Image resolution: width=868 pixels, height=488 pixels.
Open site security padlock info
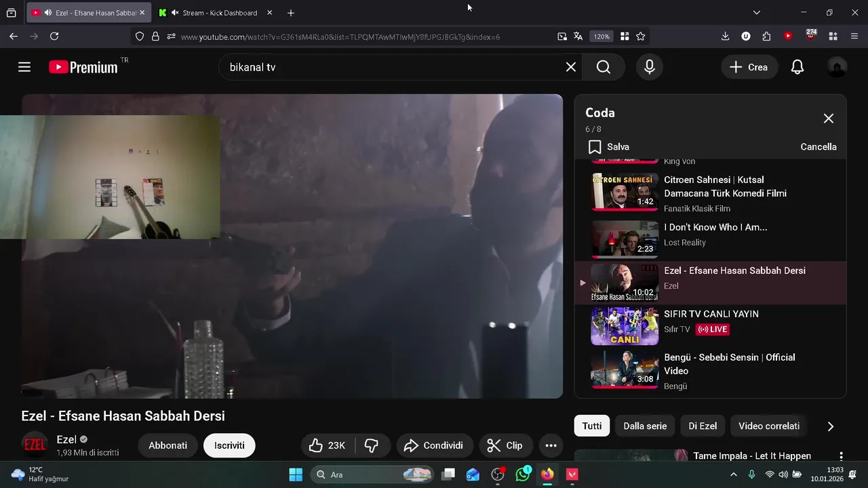pyautogui.click(x=155, y=37)
